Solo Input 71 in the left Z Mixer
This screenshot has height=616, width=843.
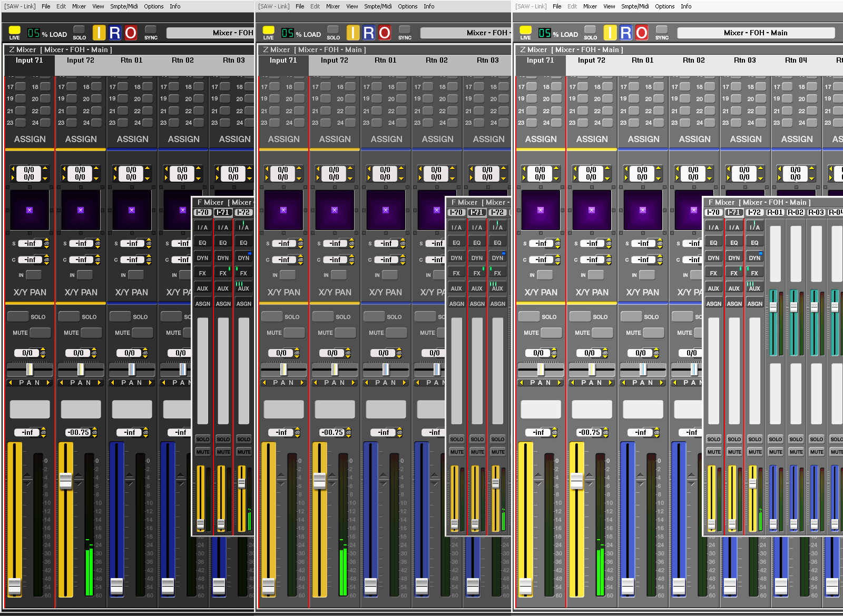[18, 316]
